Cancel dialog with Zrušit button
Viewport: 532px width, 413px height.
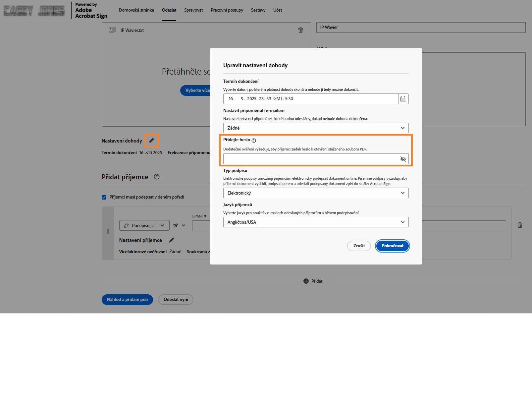359,246
